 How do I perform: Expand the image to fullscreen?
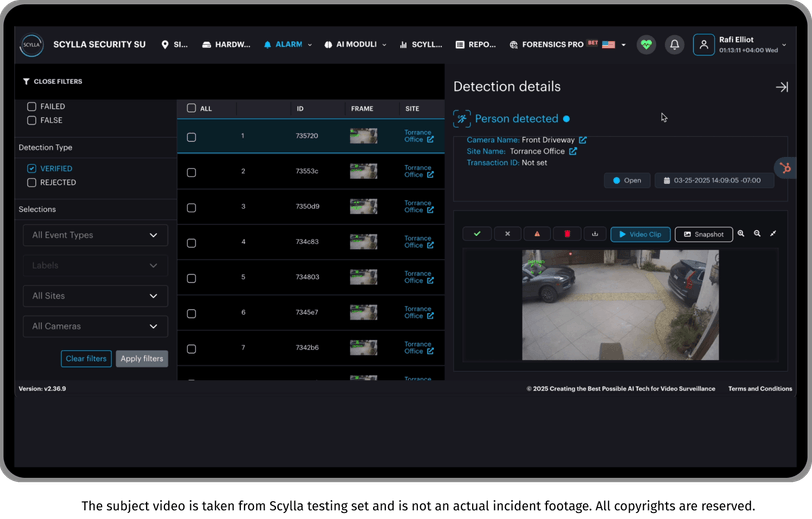click(773, 234)
